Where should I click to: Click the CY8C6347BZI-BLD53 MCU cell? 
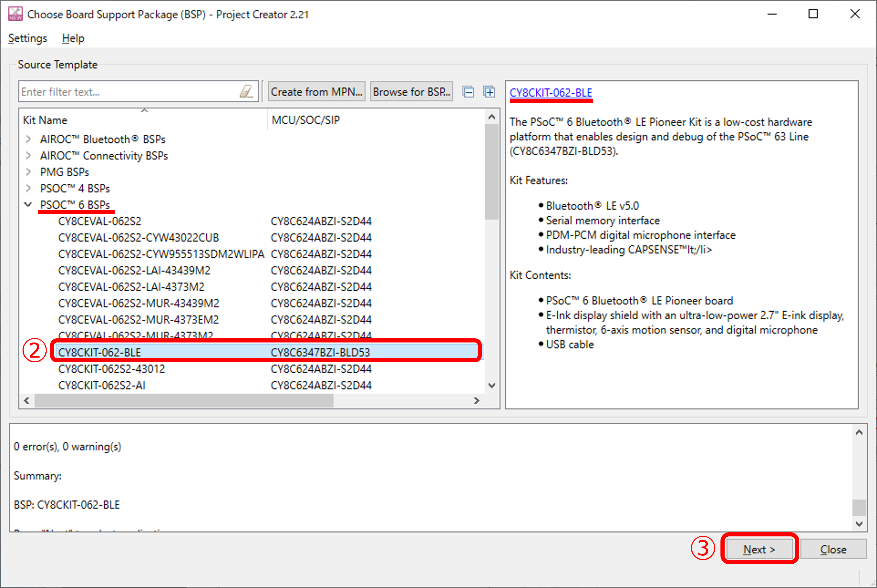point(320,353)
